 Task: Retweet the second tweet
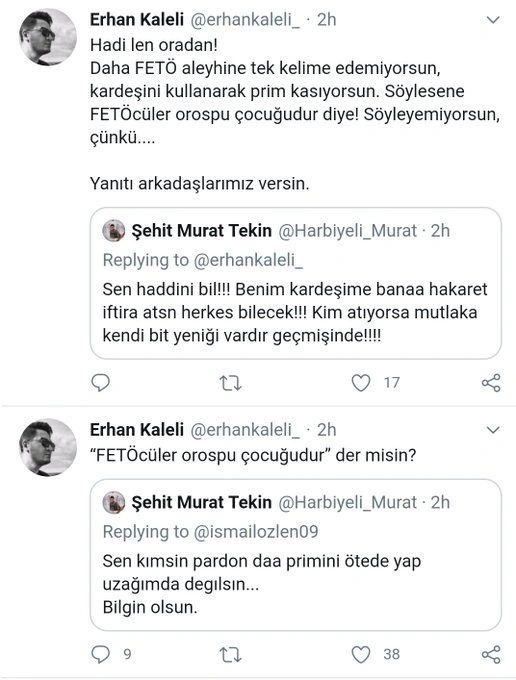pos(230,655)
